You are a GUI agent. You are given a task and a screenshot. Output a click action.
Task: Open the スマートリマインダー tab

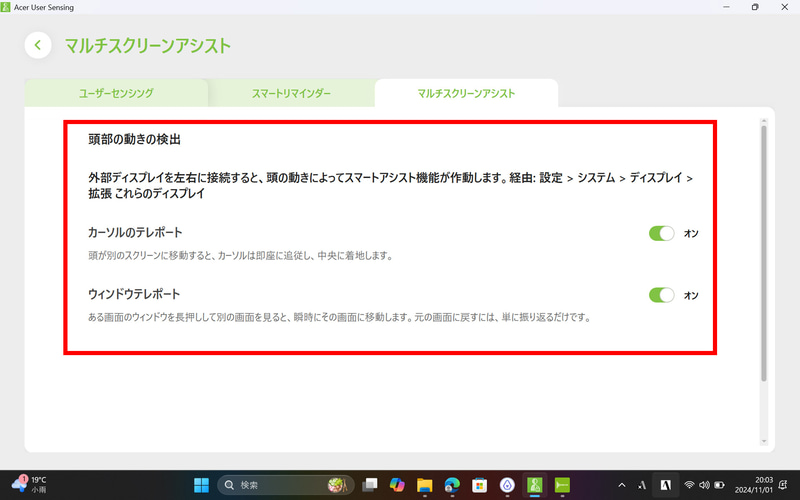(x=291, y=93)
